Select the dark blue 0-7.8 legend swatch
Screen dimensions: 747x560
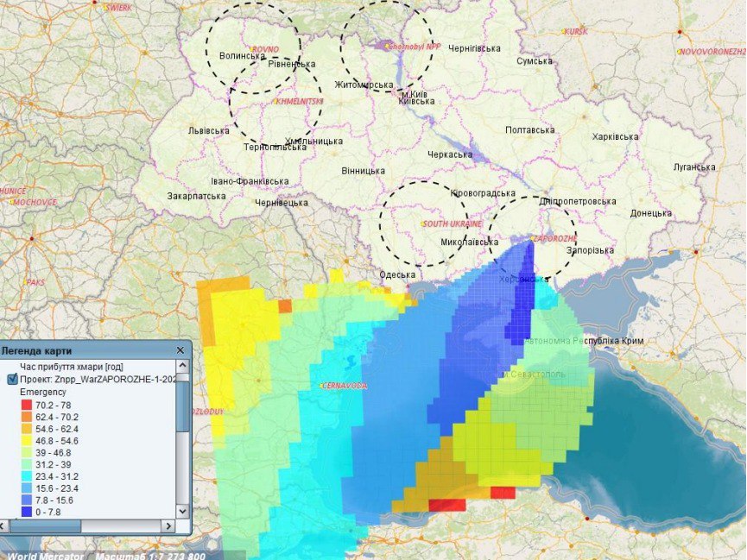(25, 513)
